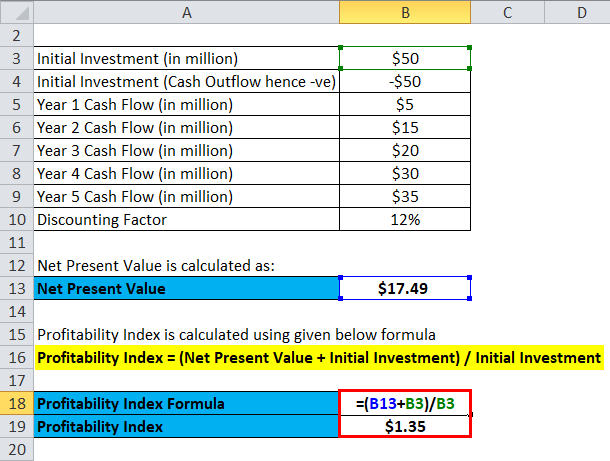This screenshot has height=461, width=610.
Task: Select row 3 header
Action: (x=17, y=58)
